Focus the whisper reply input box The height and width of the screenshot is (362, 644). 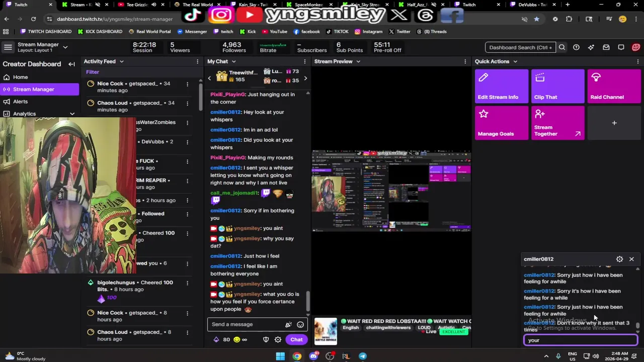[x=581, y=340]
